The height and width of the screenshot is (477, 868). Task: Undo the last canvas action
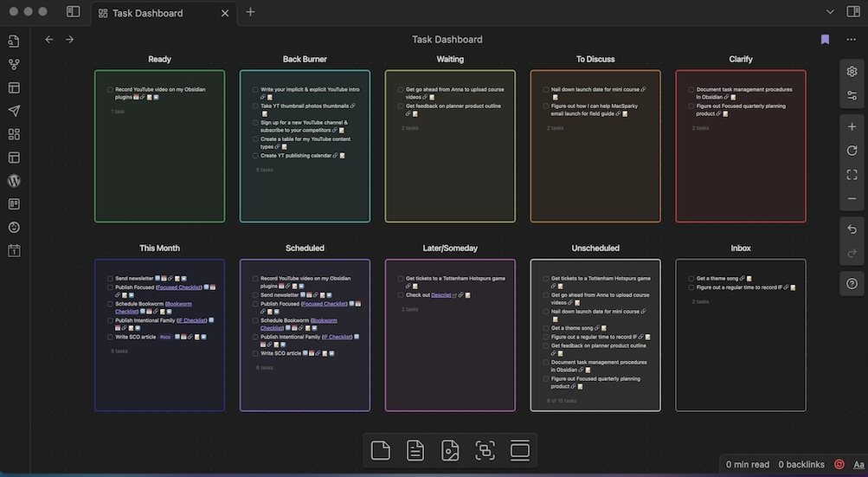(x=852, y=229)
